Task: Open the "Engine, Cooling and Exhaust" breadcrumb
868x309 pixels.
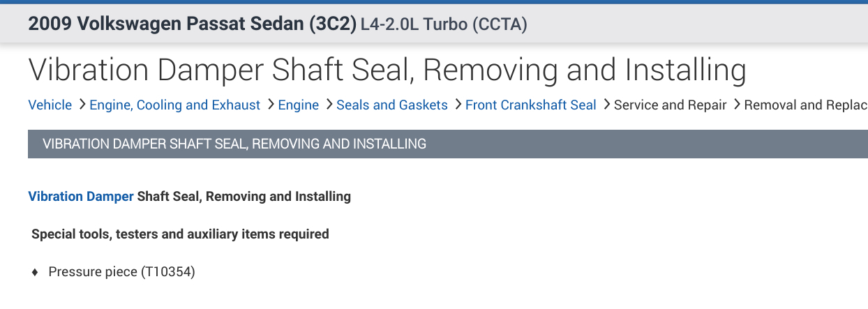Action: click(174, 105)
